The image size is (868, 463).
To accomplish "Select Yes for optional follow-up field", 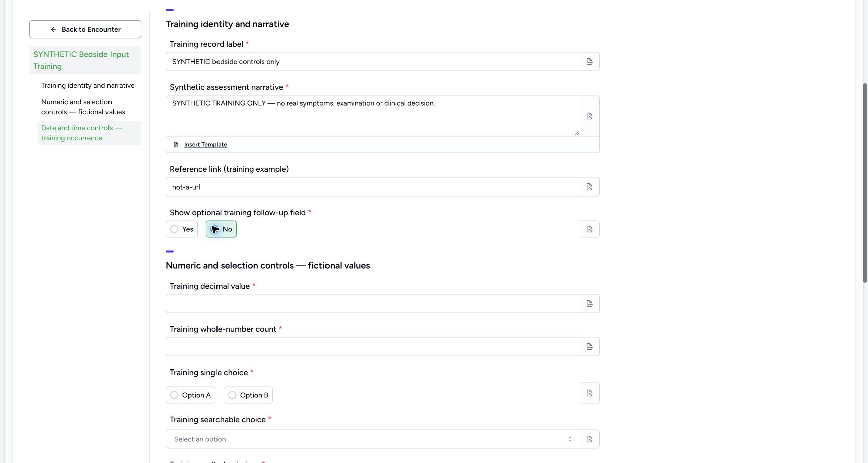I will click(x=182, y=229).
